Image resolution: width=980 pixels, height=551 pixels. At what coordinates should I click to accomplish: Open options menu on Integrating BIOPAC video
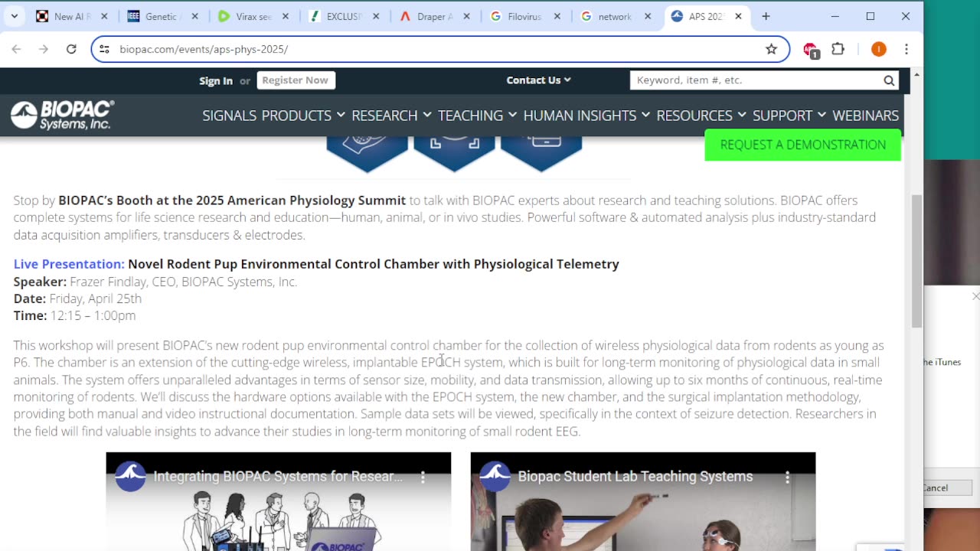click(423, 477)
